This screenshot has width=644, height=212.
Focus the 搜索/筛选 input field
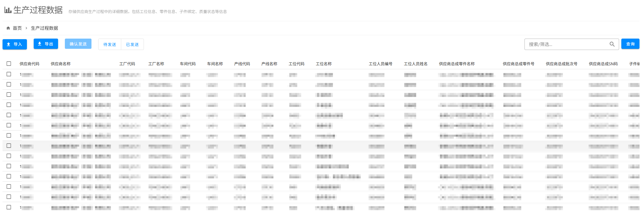point(566,44)
